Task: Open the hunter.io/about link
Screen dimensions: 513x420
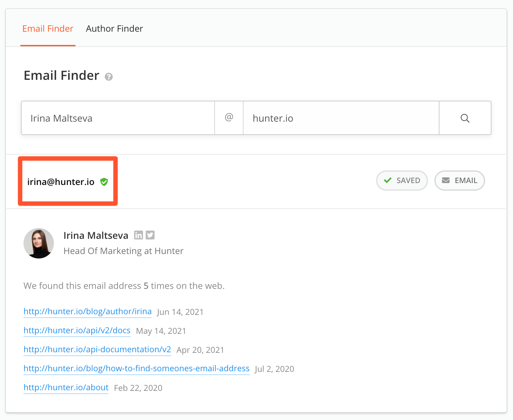Action: pyautogui.click(x=66, y=387)
